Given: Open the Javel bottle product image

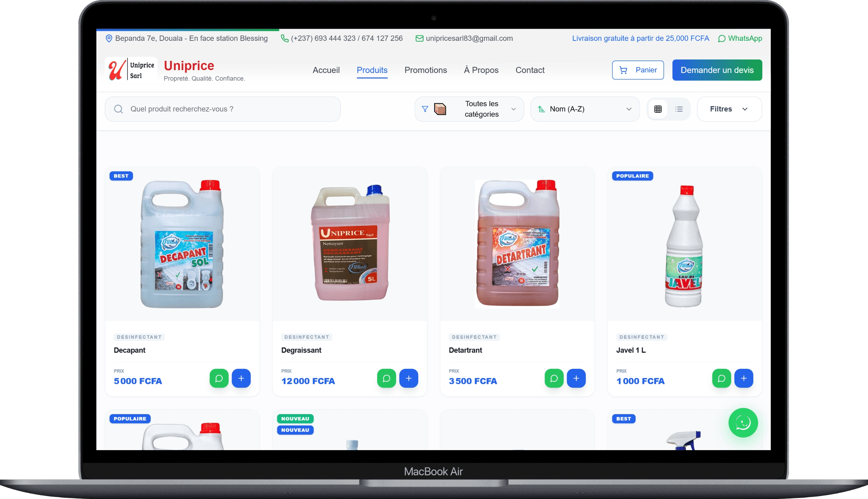Looking at the screenshot, I should coord(684,246).
